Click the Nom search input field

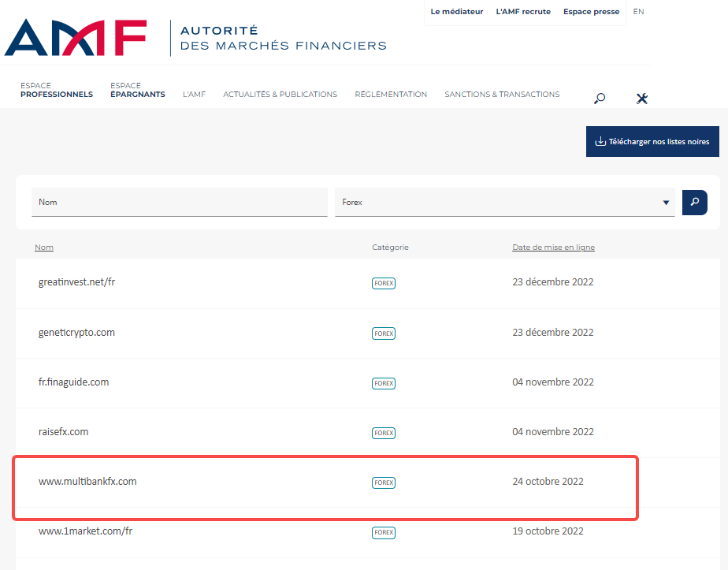point(179,203)
